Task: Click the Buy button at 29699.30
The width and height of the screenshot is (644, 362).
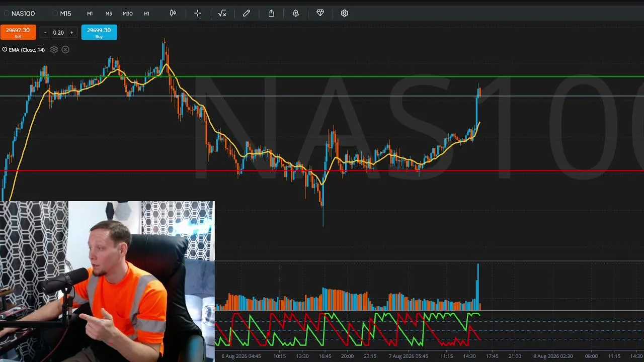Action: [x=99, y=32]
